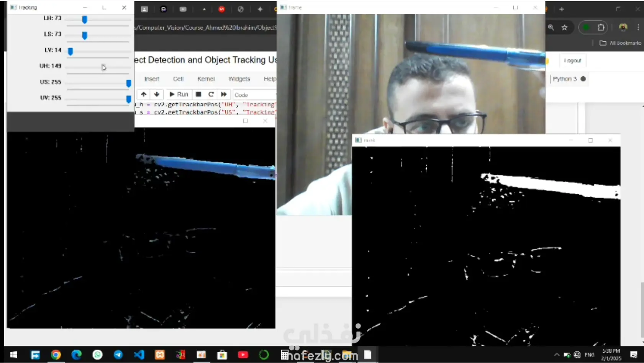The image size is (644, 363).
Task: Open the Insert menu in Jupyter
Action: pyautogui.click(x=152, y=79)
